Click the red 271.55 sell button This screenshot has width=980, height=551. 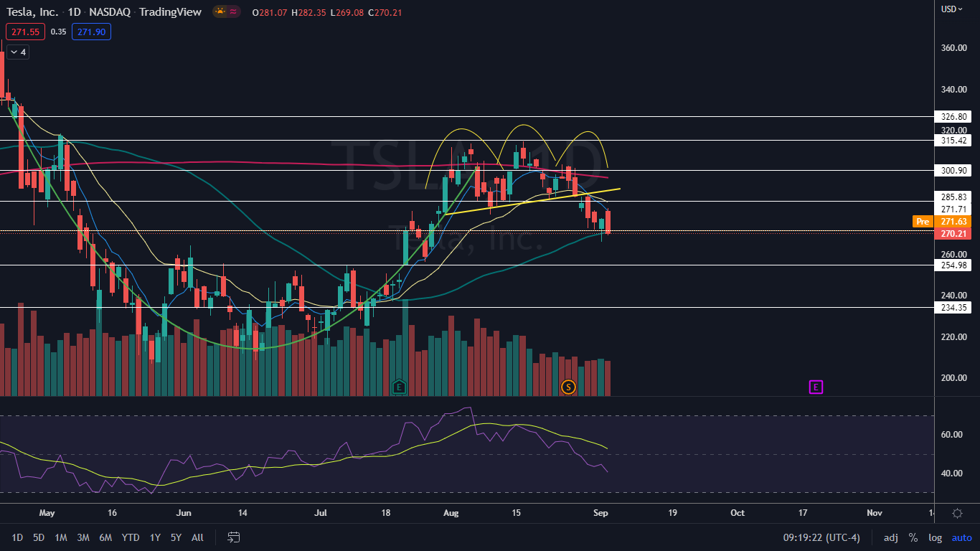[25, 32]
